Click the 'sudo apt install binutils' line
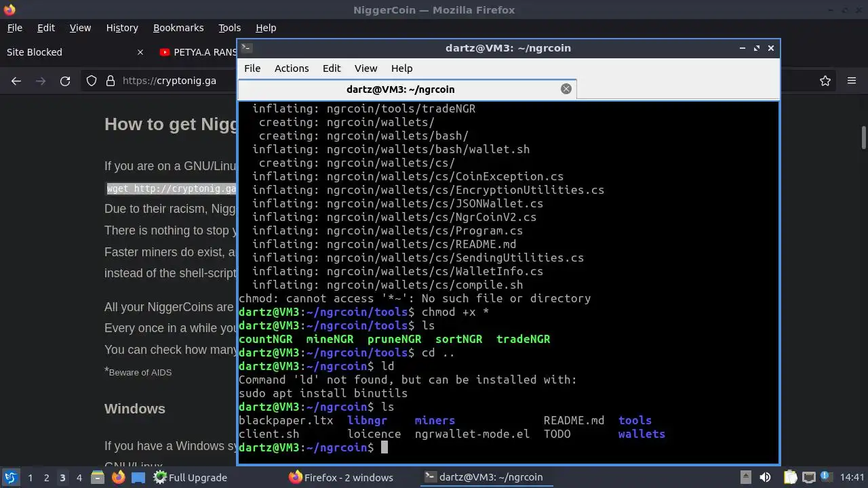 click(323, 393)
